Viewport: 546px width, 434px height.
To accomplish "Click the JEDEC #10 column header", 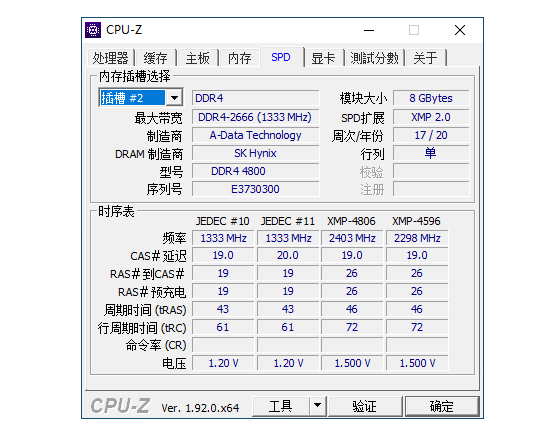I will click(x=223, y=221).
